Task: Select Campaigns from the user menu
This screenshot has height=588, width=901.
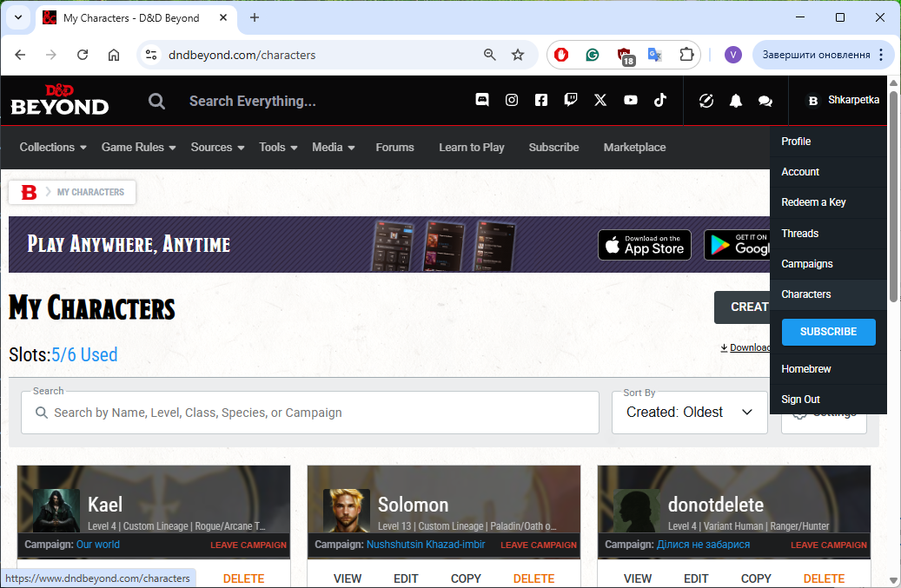Action: (x=806, y=263)
